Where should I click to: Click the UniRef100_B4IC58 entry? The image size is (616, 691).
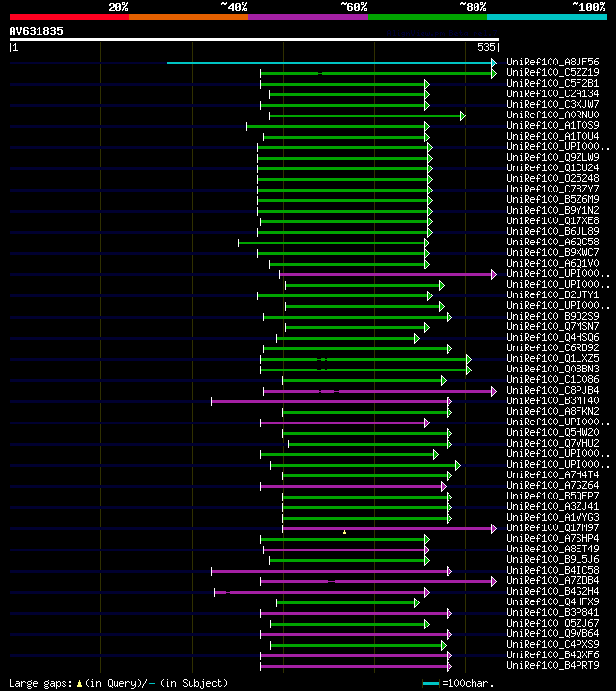552,570
